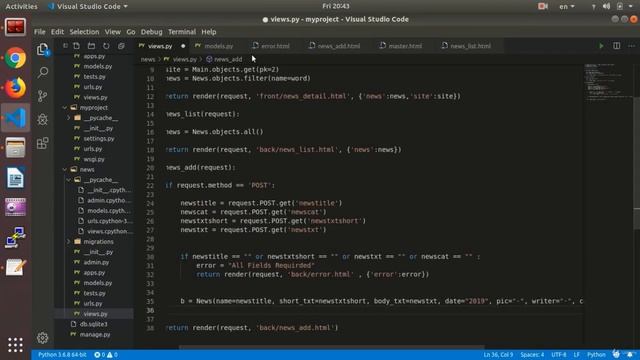Change the Python language mode
The image size is (640, 360).
596,355
